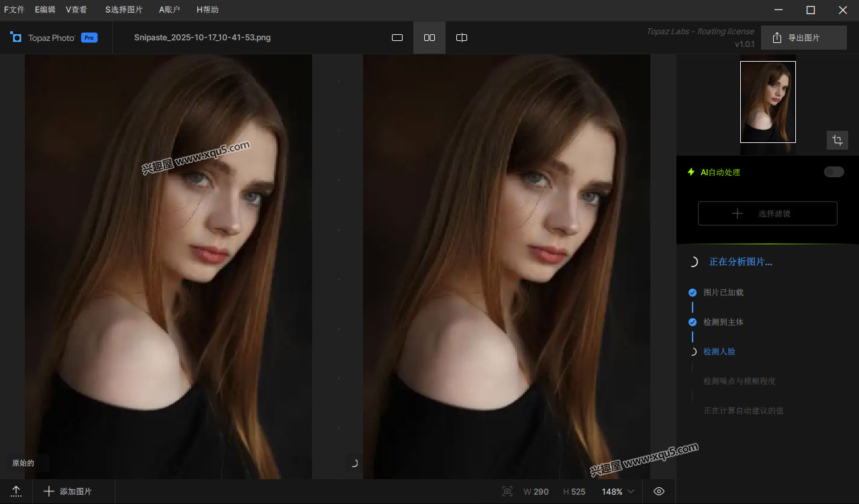Image resolution: width=859 pixels, height=504 pixels.
Task: Switch to single image view
Action: click(397, 38)
